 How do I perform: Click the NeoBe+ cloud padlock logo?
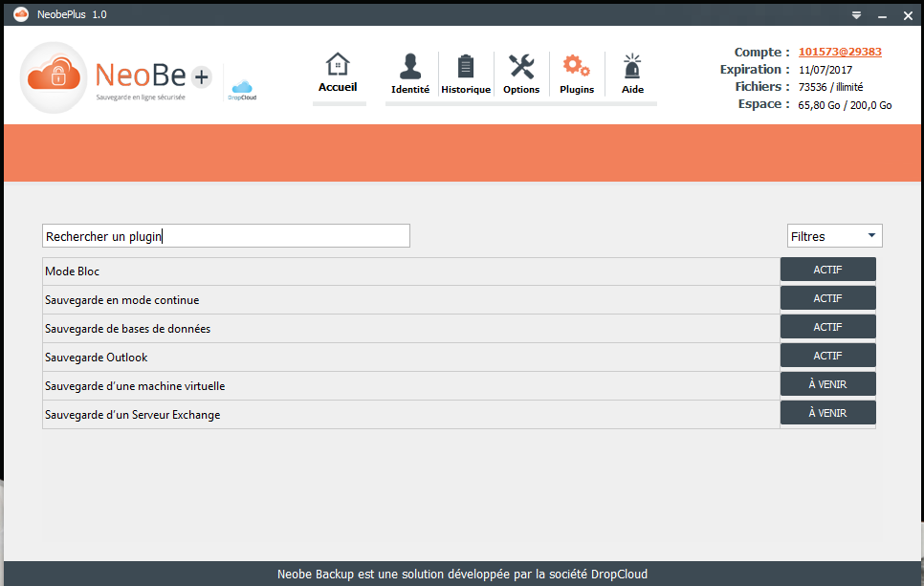(56, 77)
